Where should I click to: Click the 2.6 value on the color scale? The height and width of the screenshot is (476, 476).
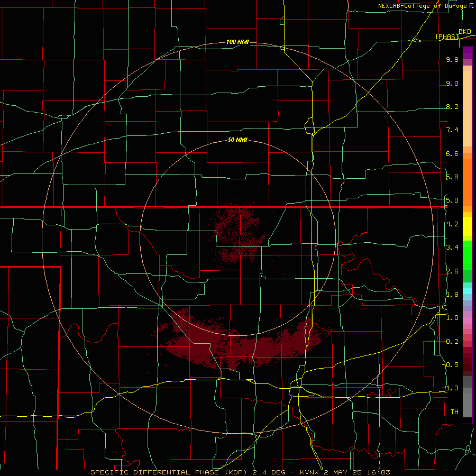click(x=452, y=271)
